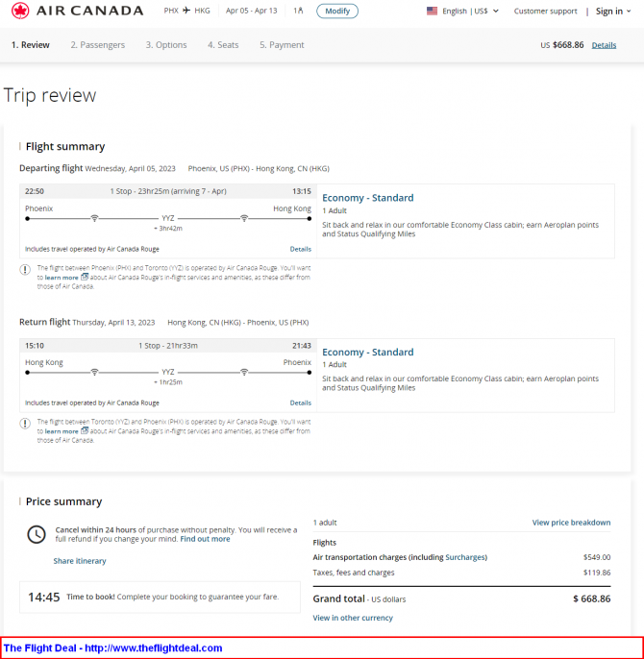Go to step 2. Passengers
The image size is (644, 659).
pyautogui.click(x=98, y=45)
